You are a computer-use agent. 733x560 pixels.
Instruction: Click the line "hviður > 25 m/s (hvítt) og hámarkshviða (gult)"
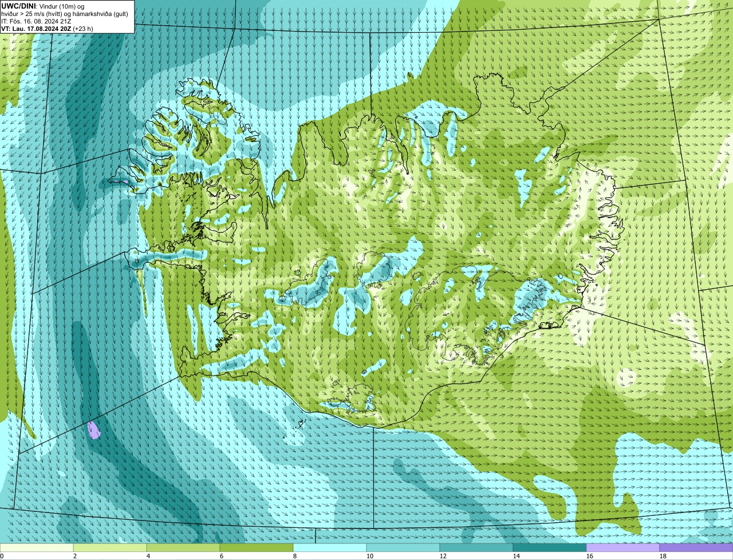click(x=65, y=13)
